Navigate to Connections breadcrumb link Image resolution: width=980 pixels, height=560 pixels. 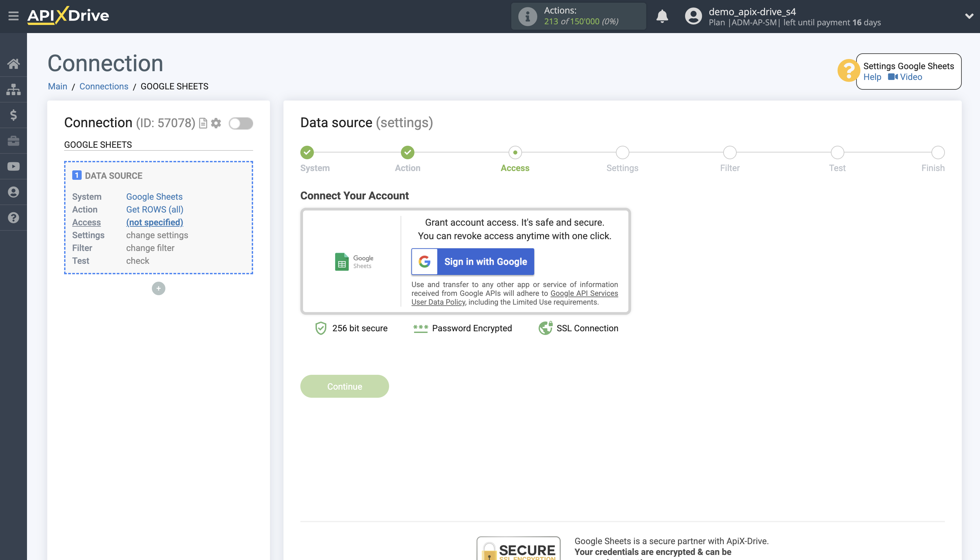(x=104, y=86)
